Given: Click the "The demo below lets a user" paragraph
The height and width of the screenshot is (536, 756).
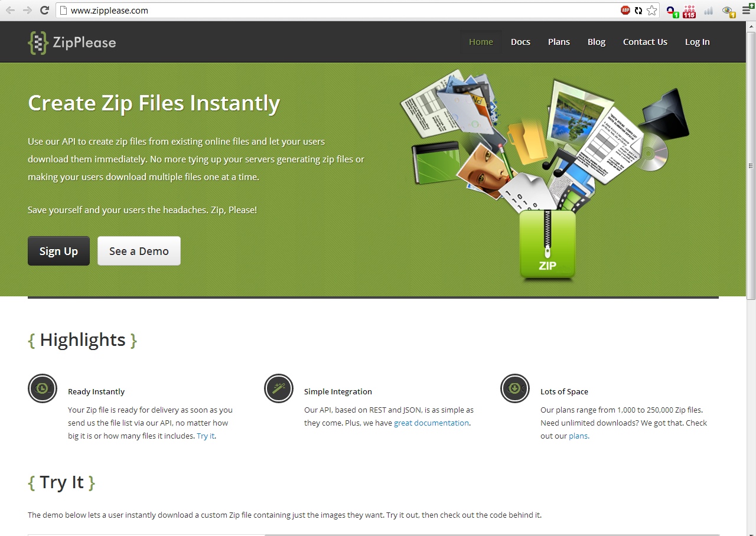Looking at the screenshot, I should 285,515.
